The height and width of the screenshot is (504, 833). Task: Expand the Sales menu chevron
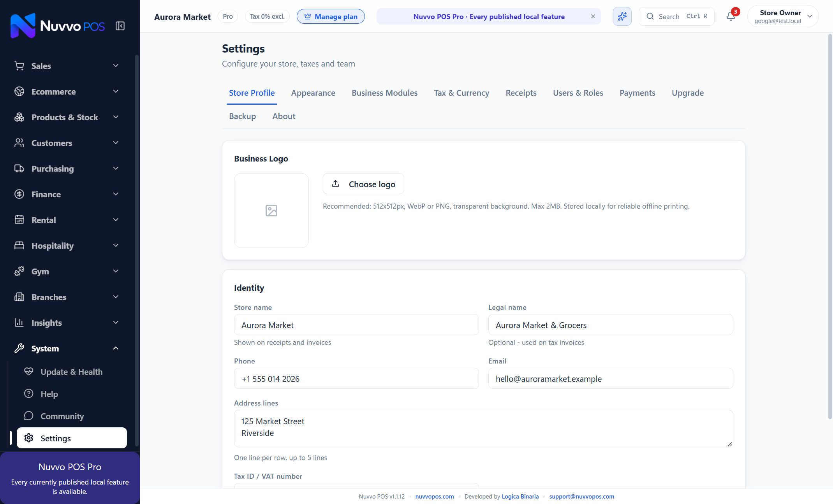coord(116,66)
